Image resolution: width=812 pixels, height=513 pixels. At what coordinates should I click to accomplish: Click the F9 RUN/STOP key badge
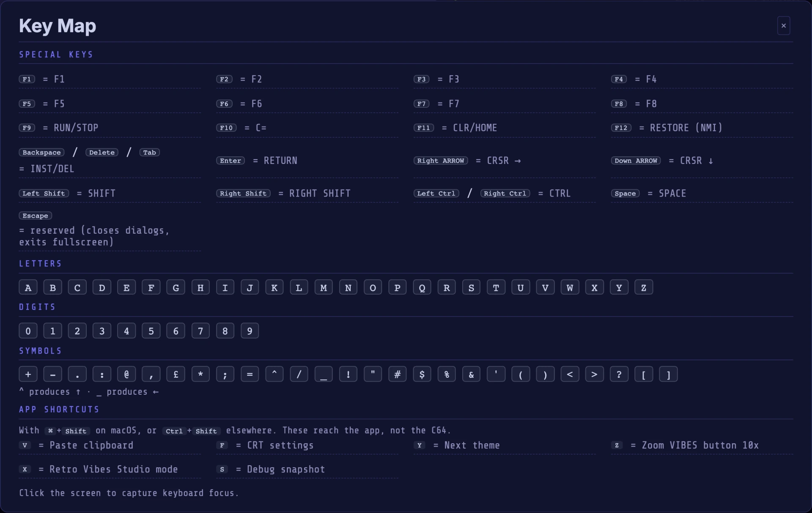pyautogui.click(x=27, y=128)
